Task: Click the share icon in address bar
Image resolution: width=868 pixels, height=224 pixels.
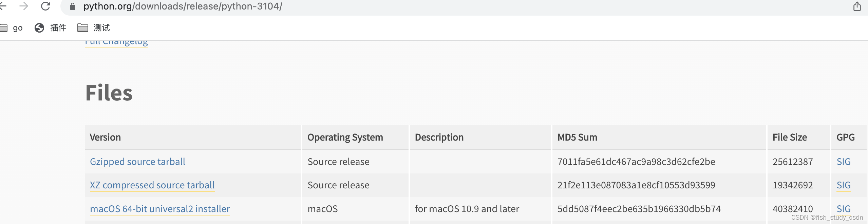Action: pyautogui.click(x=857, y=6)
